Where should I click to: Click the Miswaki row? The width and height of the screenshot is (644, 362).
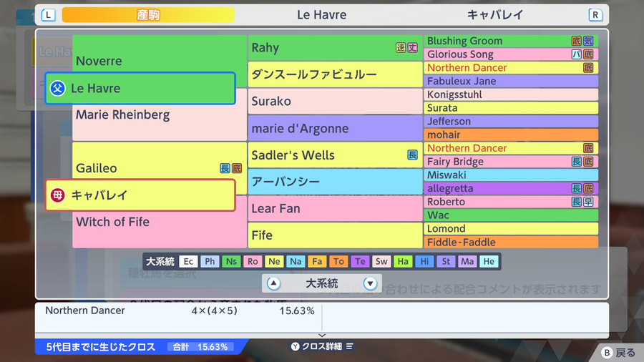pos(511,175)
